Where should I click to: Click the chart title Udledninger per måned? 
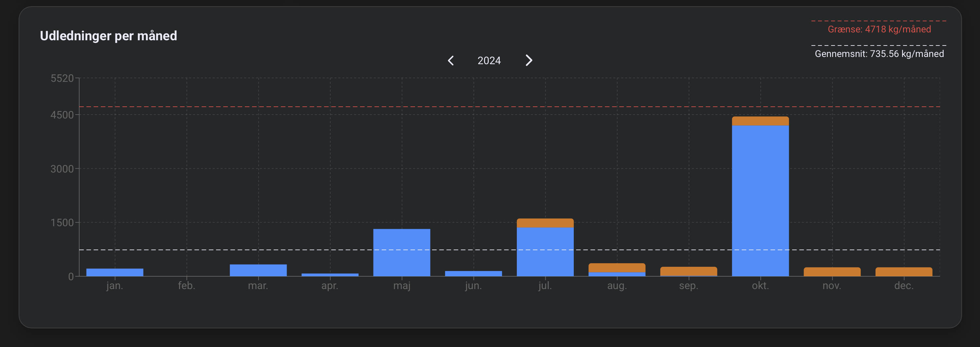tap(108, 36)
